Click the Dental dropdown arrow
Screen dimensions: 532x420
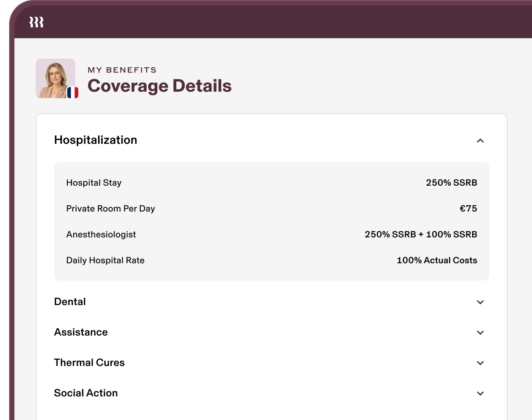(x=480, y=302)
